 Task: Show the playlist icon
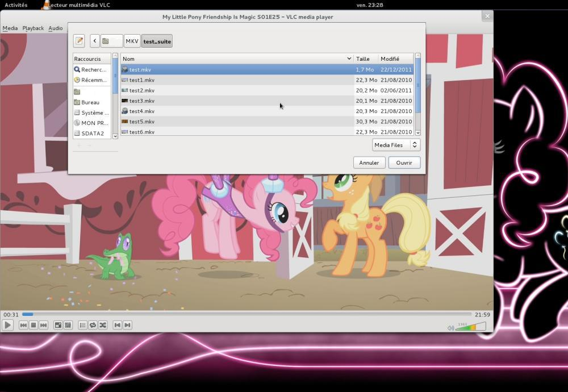tap(82, 325)
